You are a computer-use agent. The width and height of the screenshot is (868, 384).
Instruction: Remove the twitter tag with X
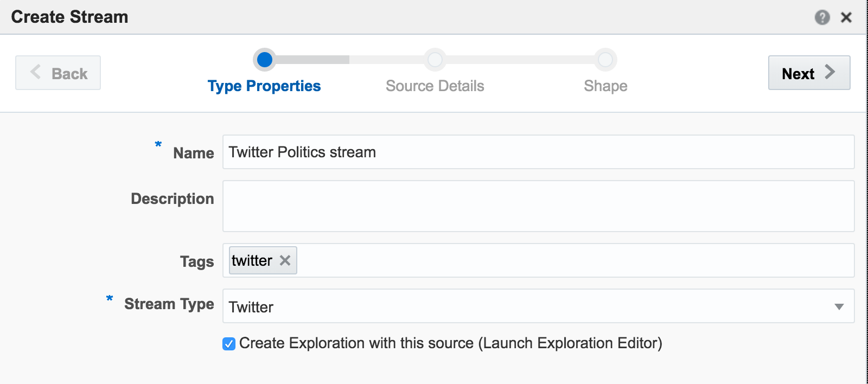pyautogui.click(x=285, y=260)
